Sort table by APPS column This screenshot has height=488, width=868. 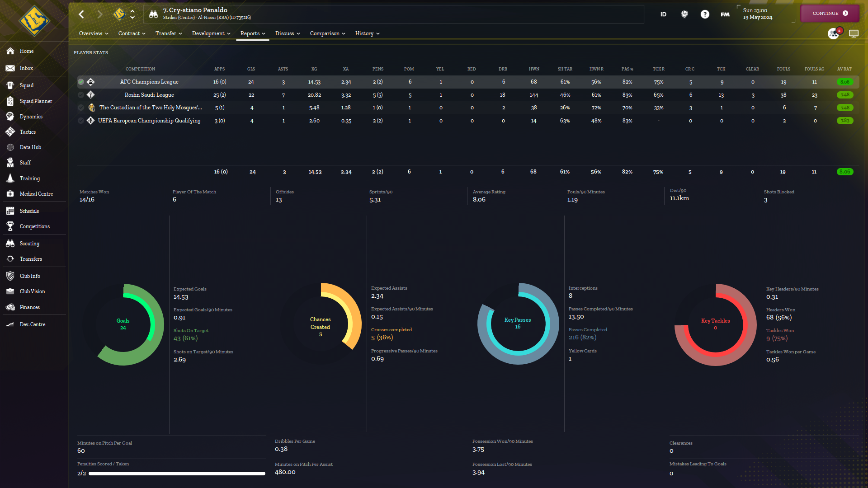[219, 69]
